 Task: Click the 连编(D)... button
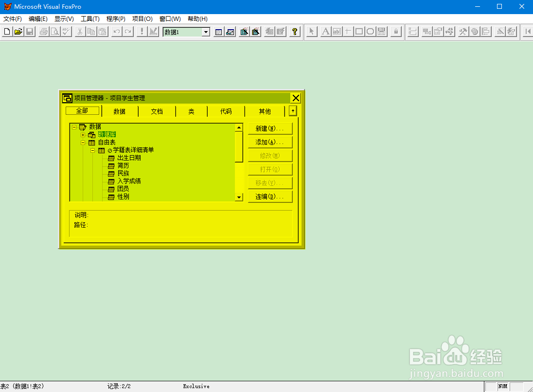click(270, 197)
